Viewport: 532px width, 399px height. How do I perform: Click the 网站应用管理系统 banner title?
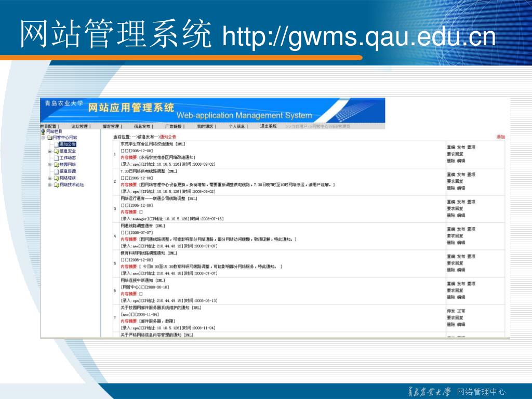131,108
